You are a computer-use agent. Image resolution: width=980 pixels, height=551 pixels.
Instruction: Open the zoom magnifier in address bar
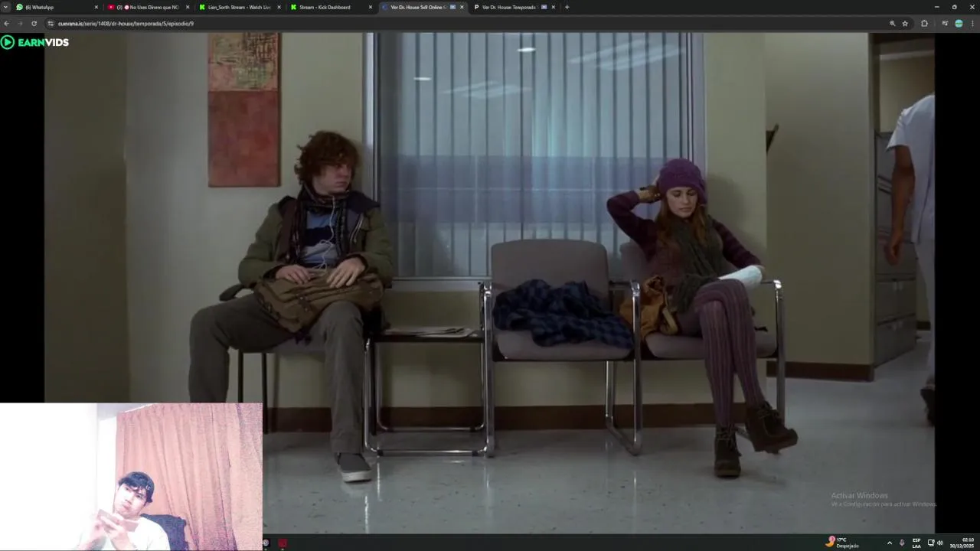coord(893,24)
